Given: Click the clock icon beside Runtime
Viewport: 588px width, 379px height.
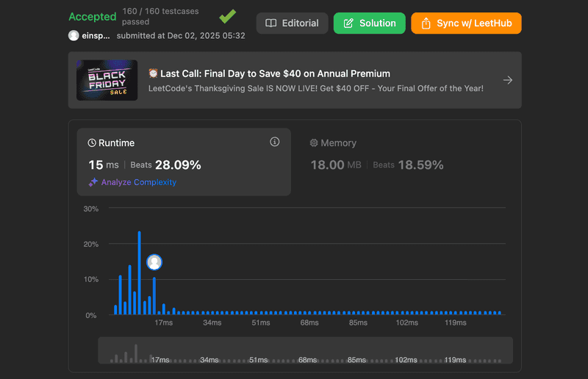Looking at the screenshot, I should pos(92,143).
